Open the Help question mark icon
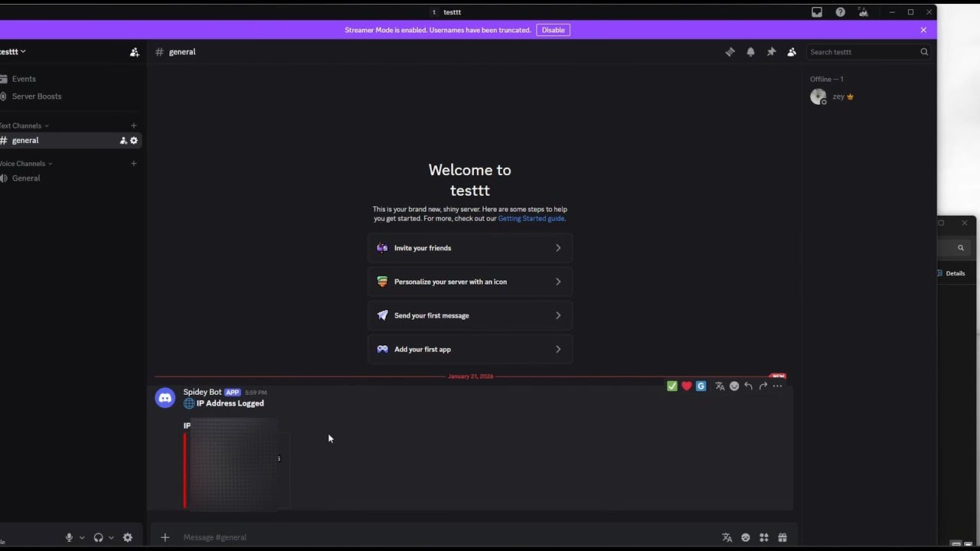 pos(841,12)
